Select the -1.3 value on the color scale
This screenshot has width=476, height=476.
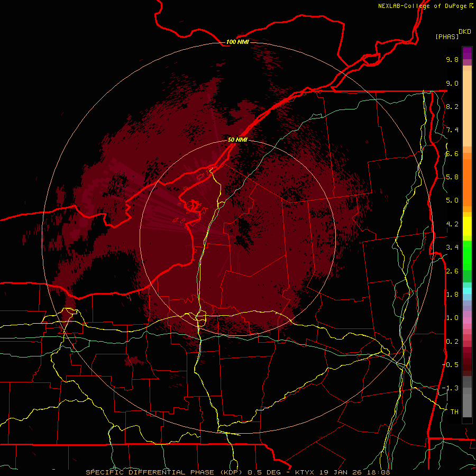[x=450, y=388]
